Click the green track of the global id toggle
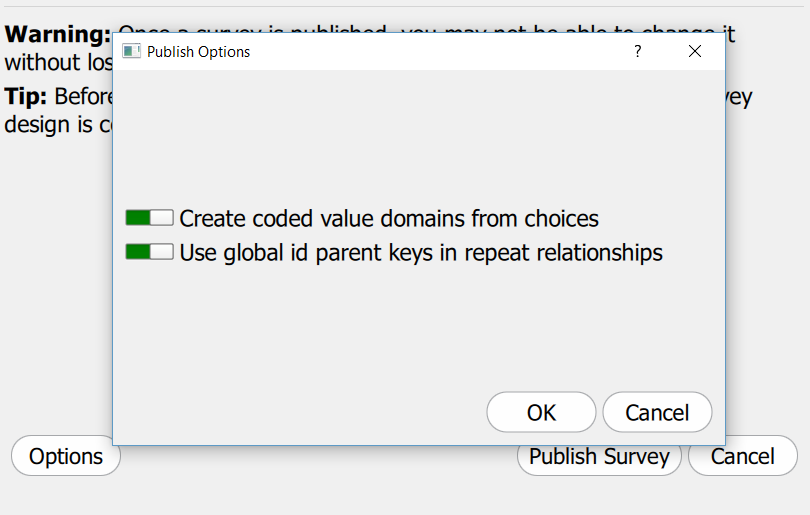The height and width of the screenshot is (515, 810). click(x=137, y=252)
